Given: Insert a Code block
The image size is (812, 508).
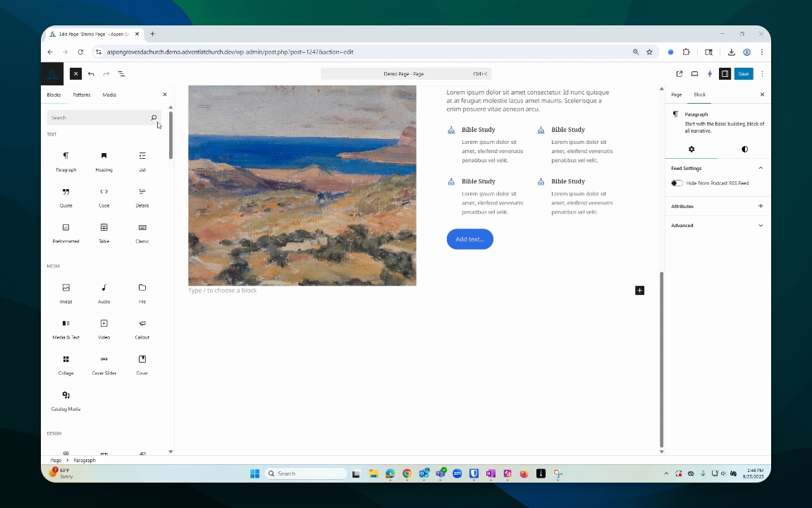Looking at the screenshot, I should (x=104, y=197).
